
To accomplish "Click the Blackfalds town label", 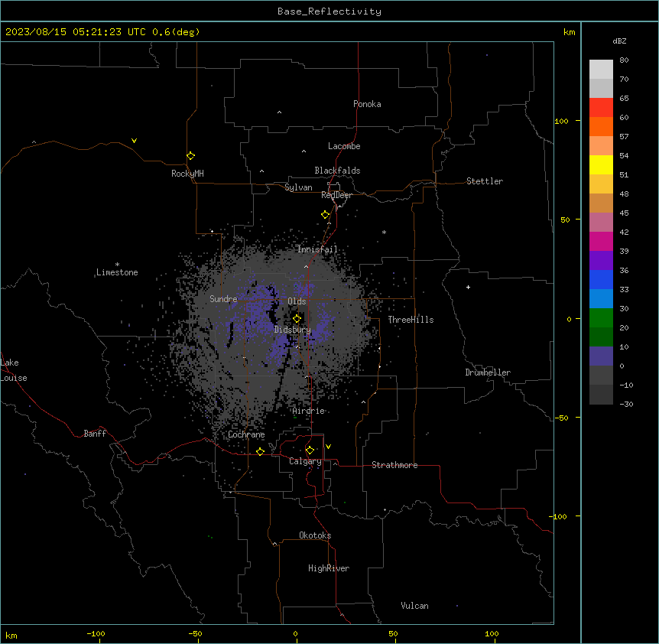I will pos(337,171).
